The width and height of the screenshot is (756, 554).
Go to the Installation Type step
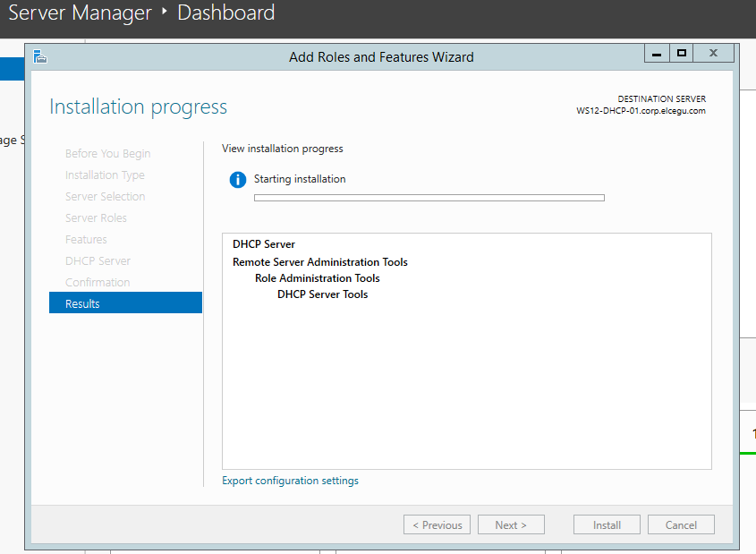click(x=105, y=175)
